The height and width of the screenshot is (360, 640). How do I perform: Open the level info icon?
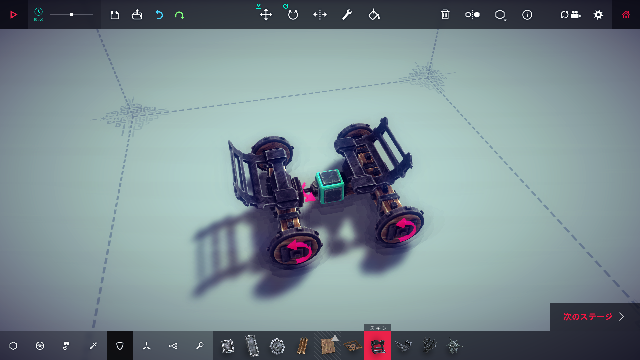(x=527, y=15)
